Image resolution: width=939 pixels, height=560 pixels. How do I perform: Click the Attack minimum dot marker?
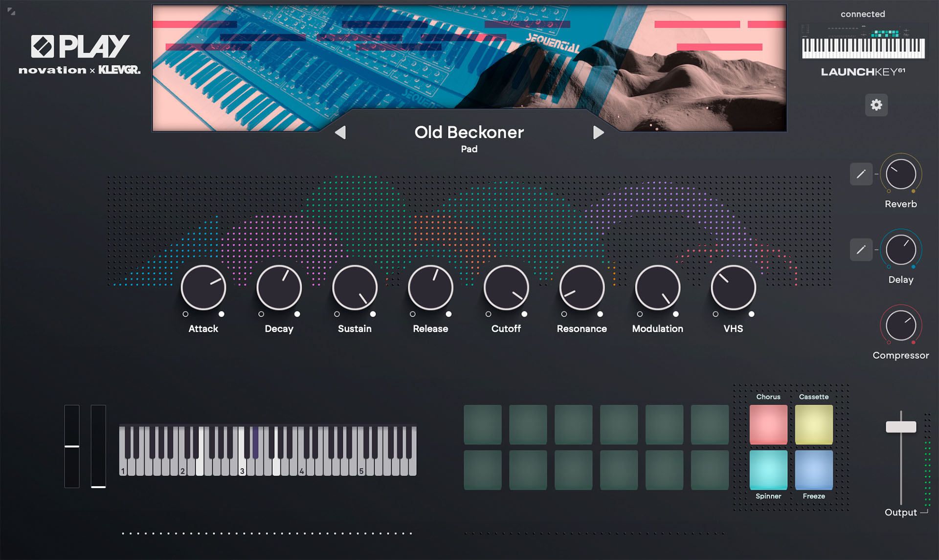pyautogui.click(x=185, y=314)
